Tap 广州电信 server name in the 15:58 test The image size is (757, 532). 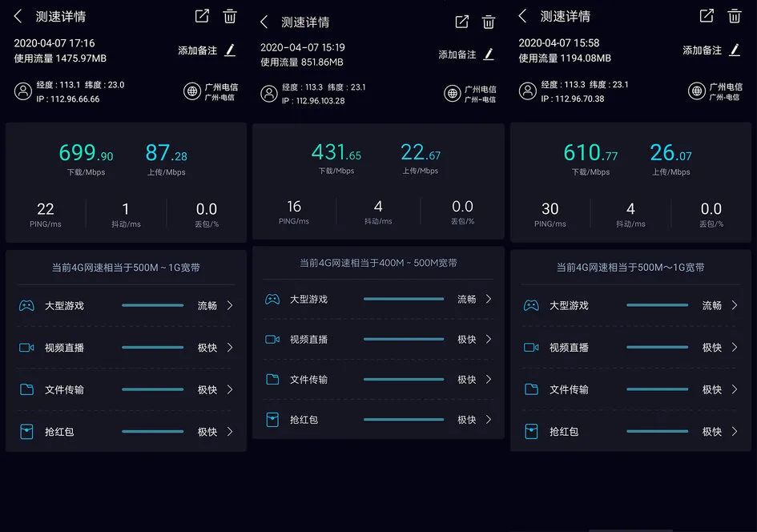coord(726,87)
